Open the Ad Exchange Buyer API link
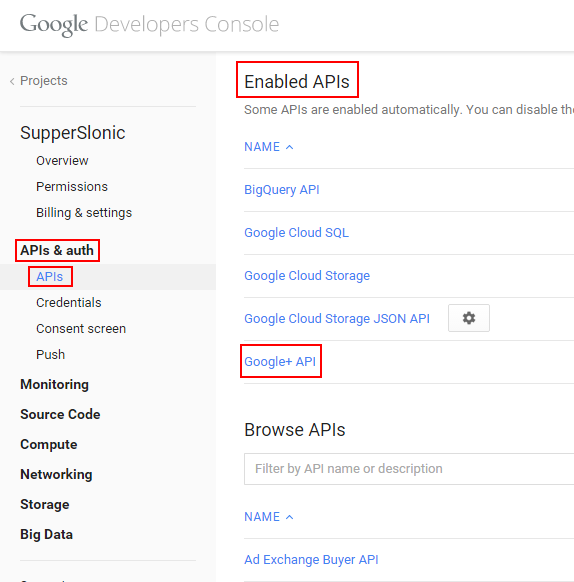This screenshot has width=574, height=582. point(311,559)
